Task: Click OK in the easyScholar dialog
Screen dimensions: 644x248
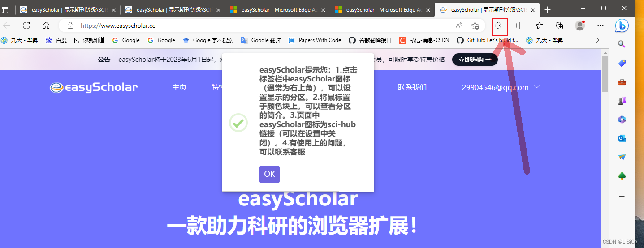Action: [x=269, y=174]
